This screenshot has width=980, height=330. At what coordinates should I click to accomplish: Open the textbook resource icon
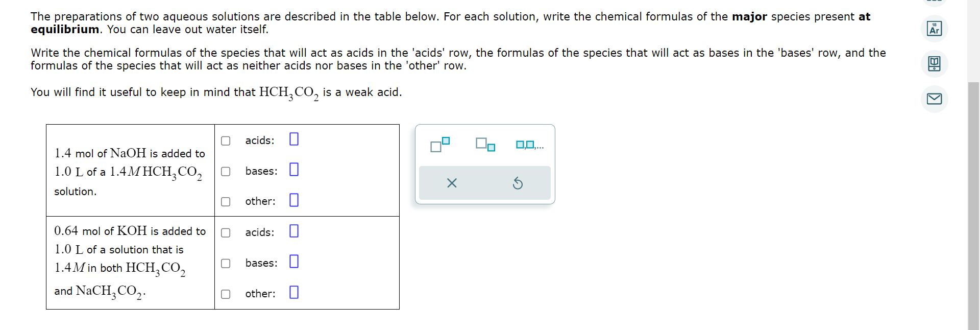(x=935, y=64)
